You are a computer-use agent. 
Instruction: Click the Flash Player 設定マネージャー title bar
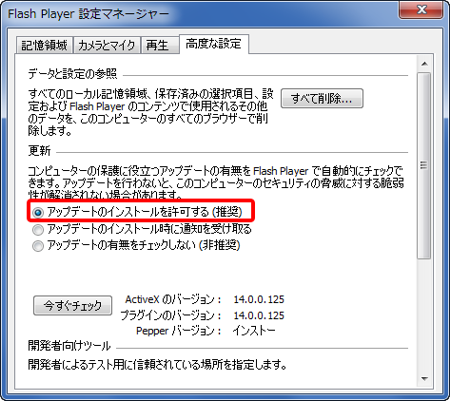[200, 13]
